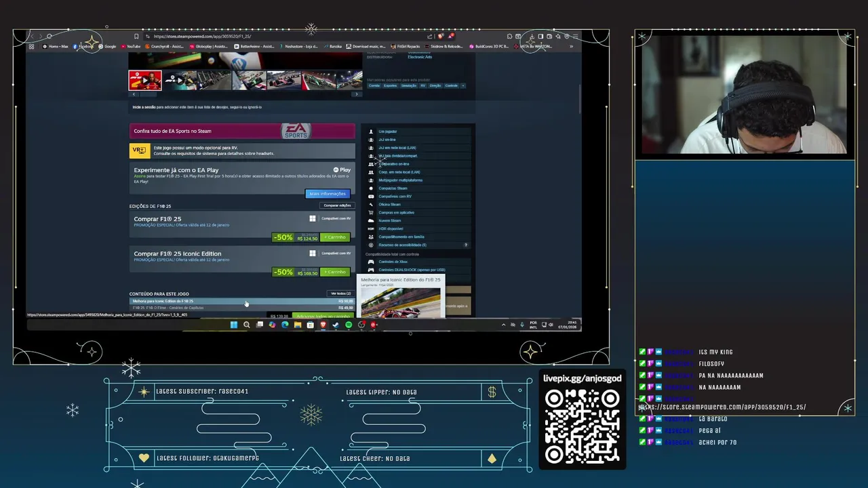The image size is (868, 488).
Task: Open the Brave shields lion icon
Action: [441, 37]
